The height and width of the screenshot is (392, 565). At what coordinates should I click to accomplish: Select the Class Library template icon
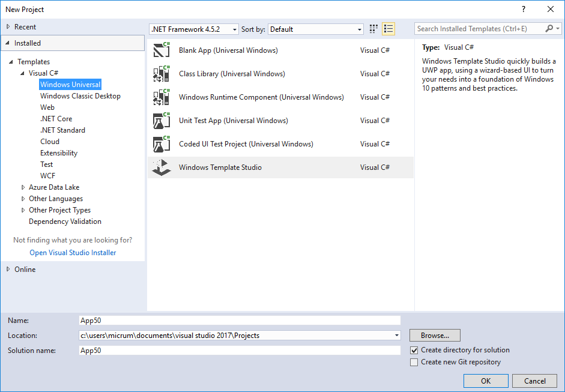[161, 73]
